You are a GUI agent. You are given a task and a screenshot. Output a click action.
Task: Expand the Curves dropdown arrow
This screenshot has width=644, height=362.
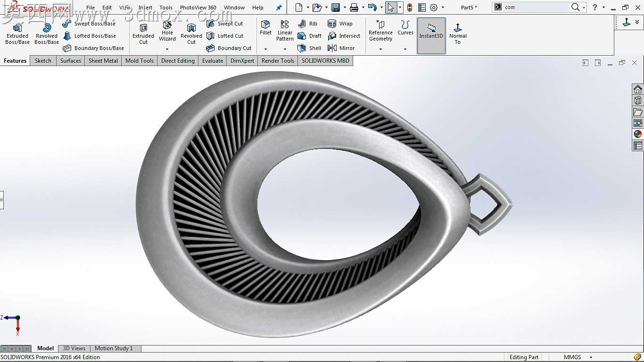point(405,49)
